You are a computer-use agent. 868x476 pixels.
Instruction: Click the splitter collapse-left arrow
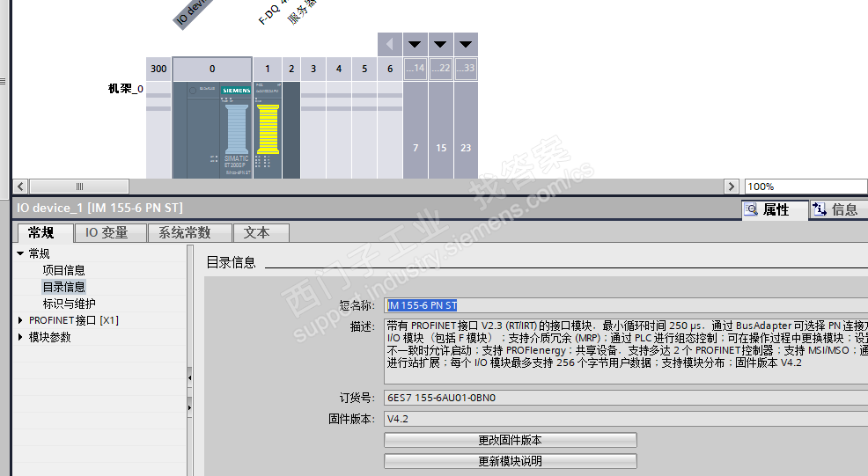190,378
